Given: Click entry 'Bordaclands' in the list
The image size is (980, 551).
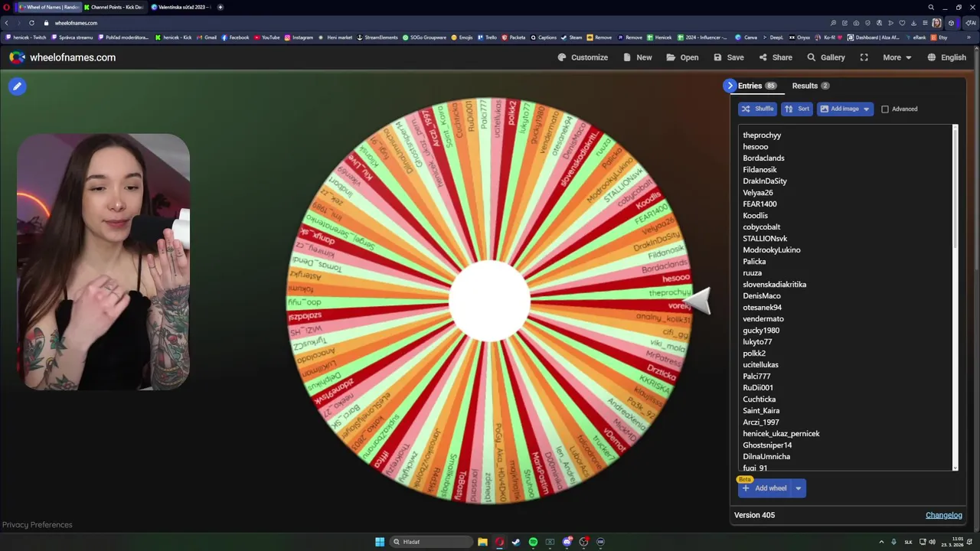Looking at the screenshot, I should pyautogui.click(x=763, y=158).
